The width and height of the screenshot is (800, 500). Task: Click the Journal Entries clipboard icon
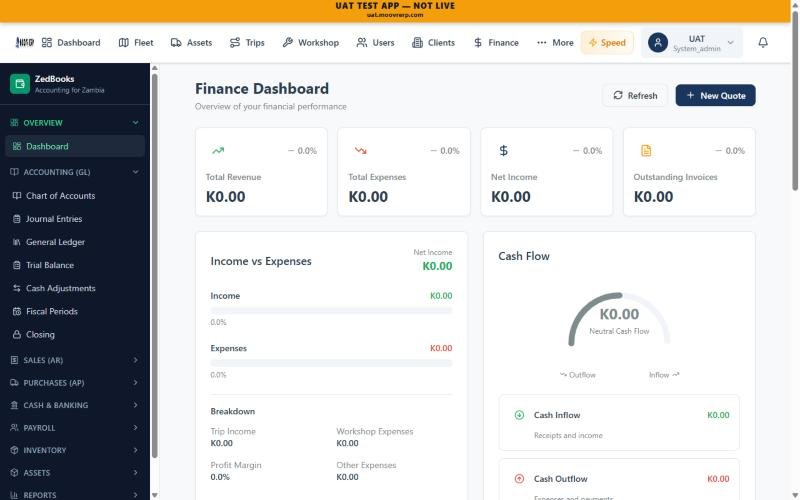17,219
